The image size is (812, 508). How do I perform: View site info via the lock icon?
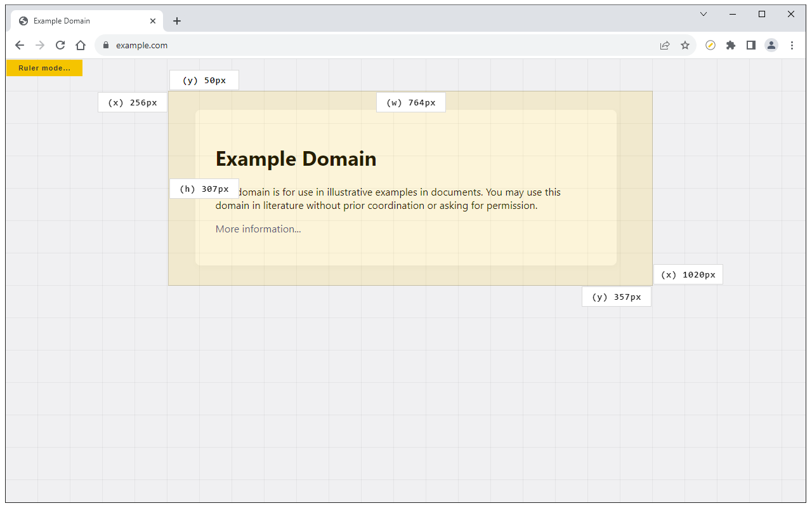[x=106, y=45]
